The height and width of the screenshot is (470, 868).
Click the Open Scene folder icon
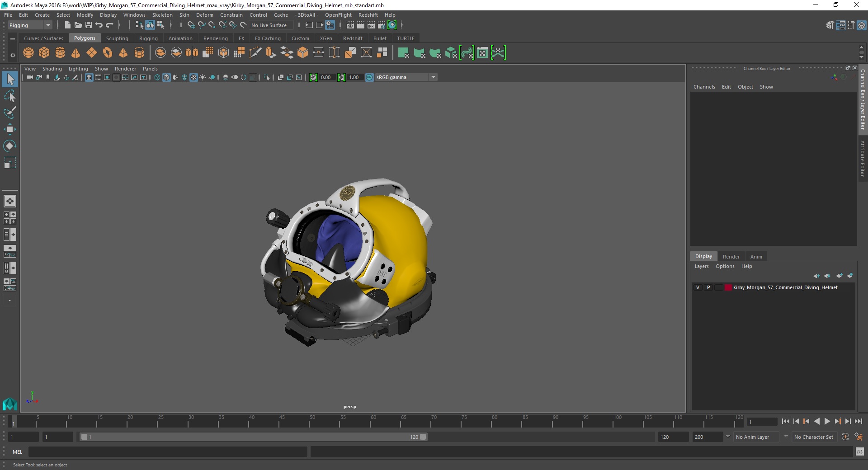pos(78,25)
